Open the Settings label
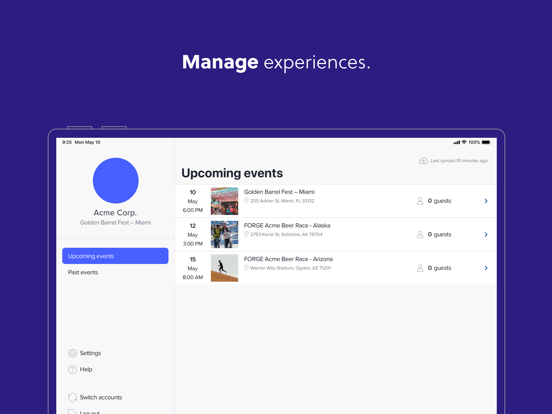 click(x=90, y=353)
